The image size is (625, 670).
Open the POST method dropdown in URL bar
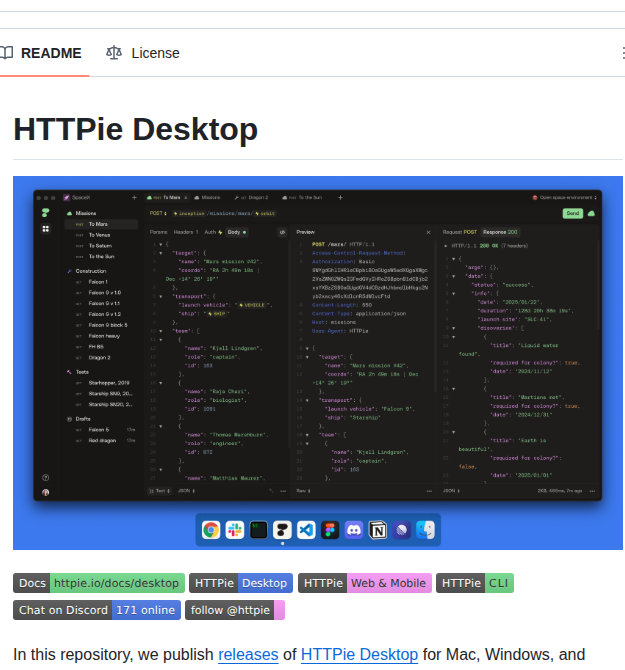coord(158,213)
